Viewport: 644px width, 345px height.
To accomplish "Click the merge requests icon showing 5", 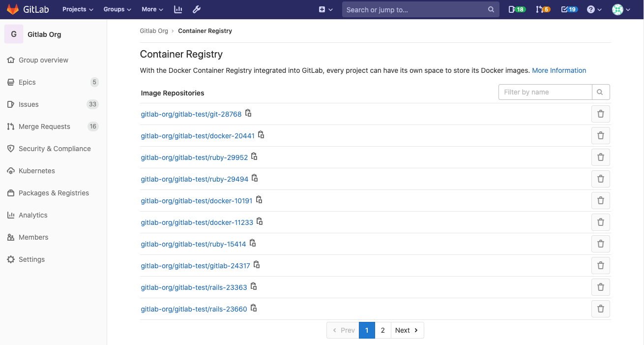I will (543, 9).
